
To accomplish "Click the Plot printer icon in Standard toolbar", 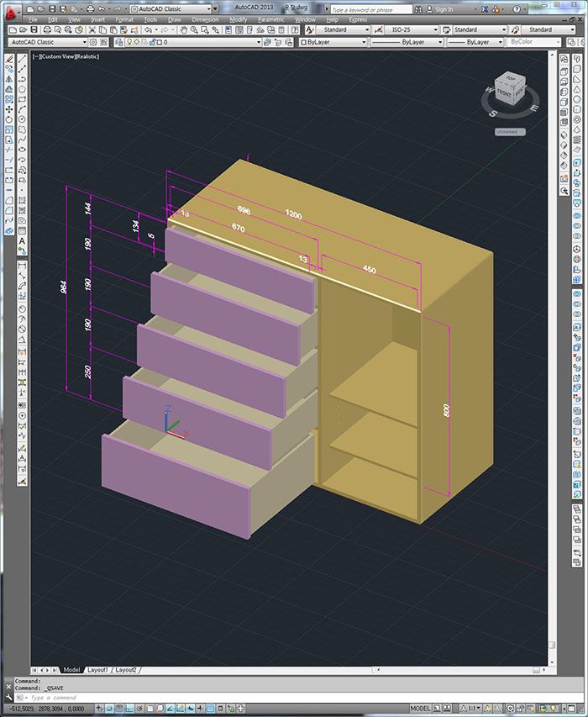I will 47,29.
